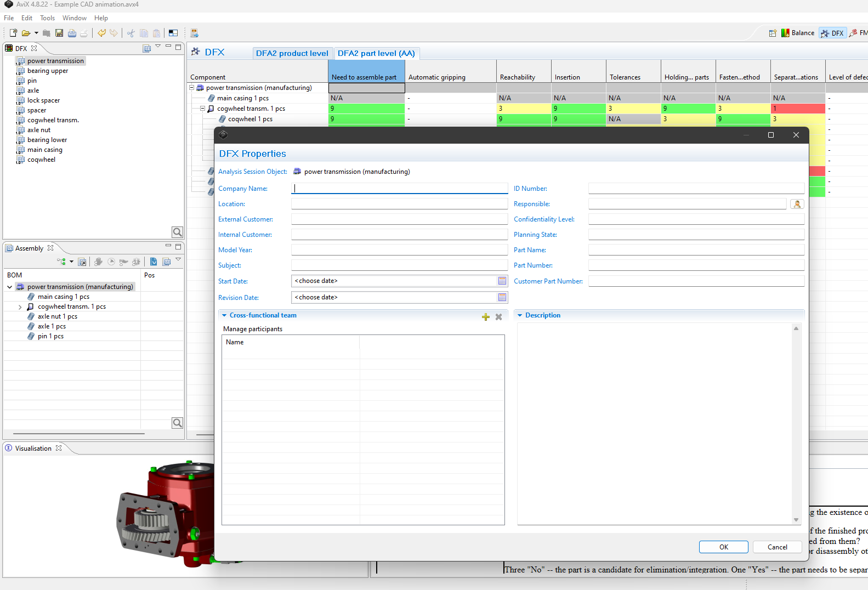Switch to the Balance perspective

(797, 33)
